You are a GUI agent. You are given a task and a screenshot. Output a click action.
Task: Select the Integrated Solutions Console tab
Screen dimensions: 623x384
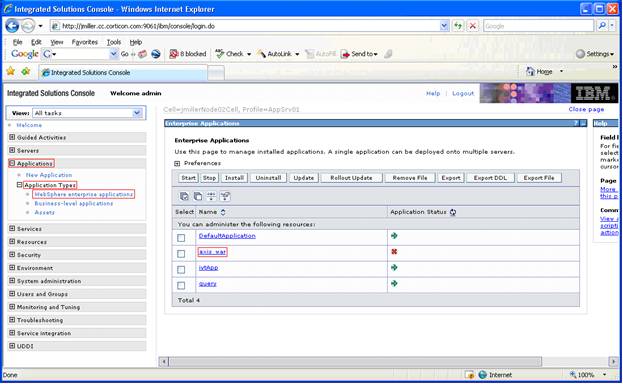click(x=123, y=72)
